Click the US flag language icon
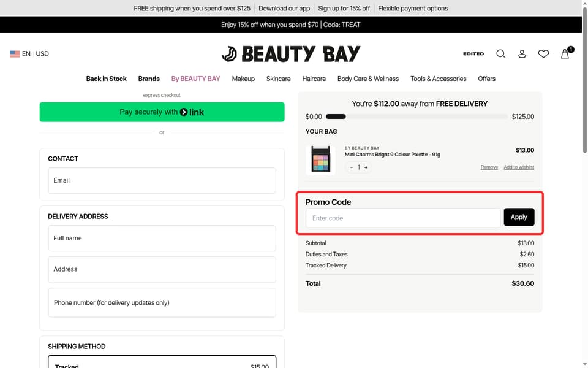Screen dimensions: 588x368 [15, 54]
